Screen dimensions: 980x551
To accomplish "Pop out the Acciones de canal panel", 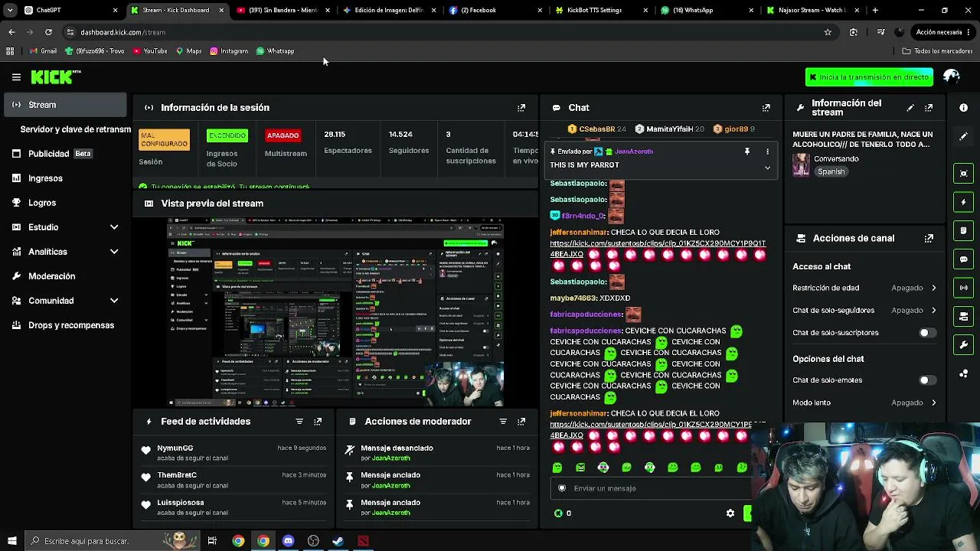I will (x=929, y=239).
